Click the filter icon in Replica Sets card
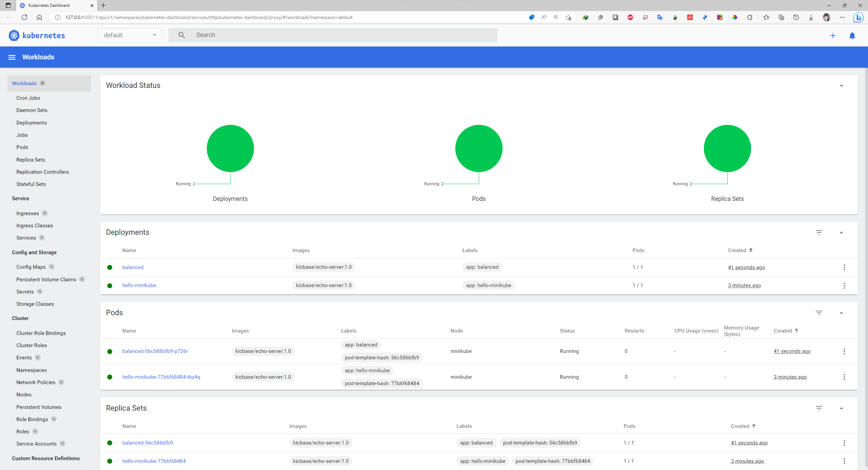868x470 pixels. tap(819, 408)
